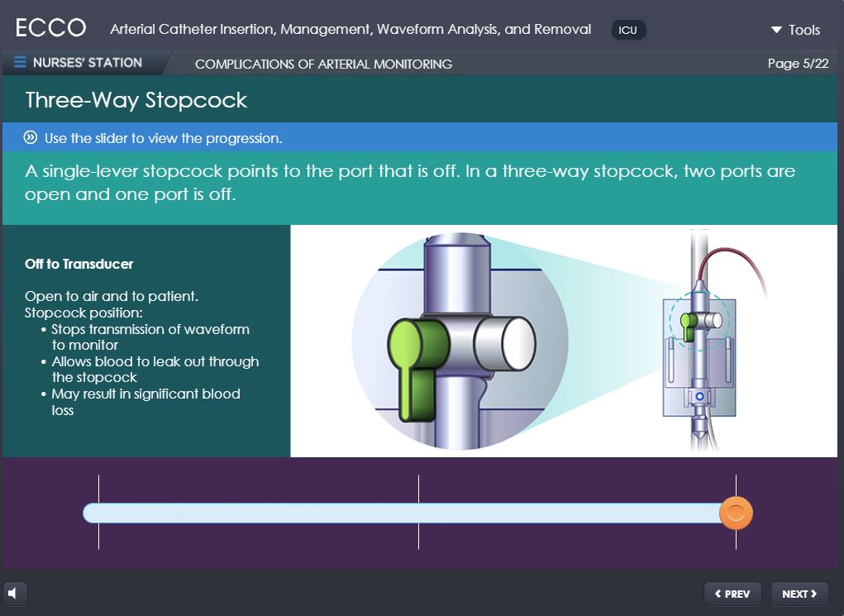Expand the Tools dropdown
Screen dimensions: 844x616
(795, 30)
